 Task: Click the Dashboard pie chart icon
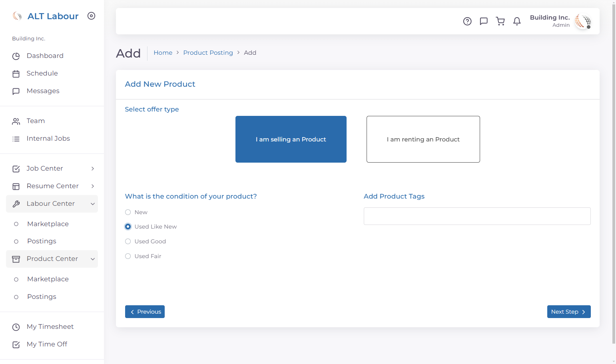[x=16, y=56]
